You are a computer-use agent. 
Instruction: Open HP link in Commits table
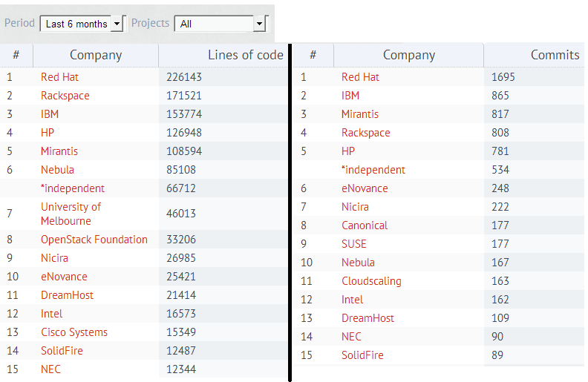[x=348, y=151]
